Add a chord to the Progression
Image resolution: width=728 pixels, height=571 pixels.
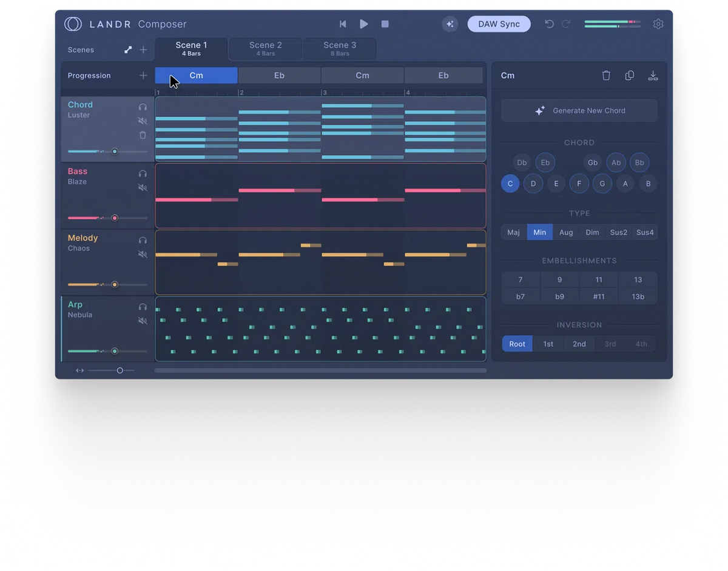tap(143, 75)
